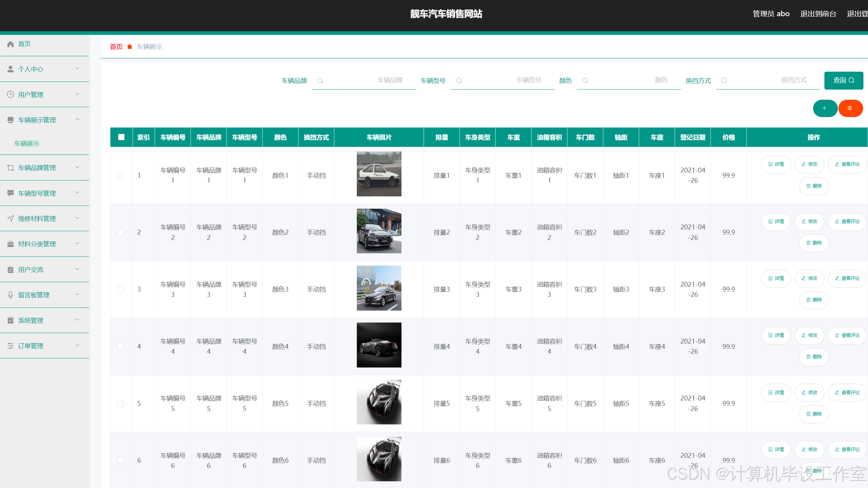The image size is (868, 488).
Task: Click the 车辆品牌管理 crop icon
Action: click(x=11, y=168)
